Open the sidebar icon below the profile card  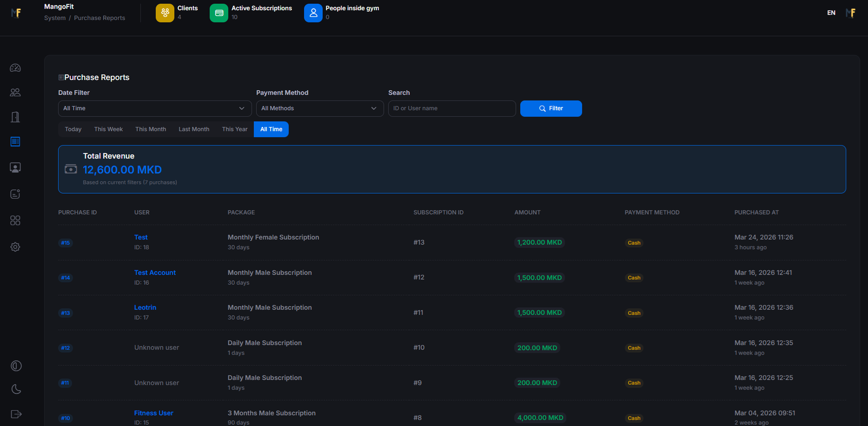pos(15,194)
